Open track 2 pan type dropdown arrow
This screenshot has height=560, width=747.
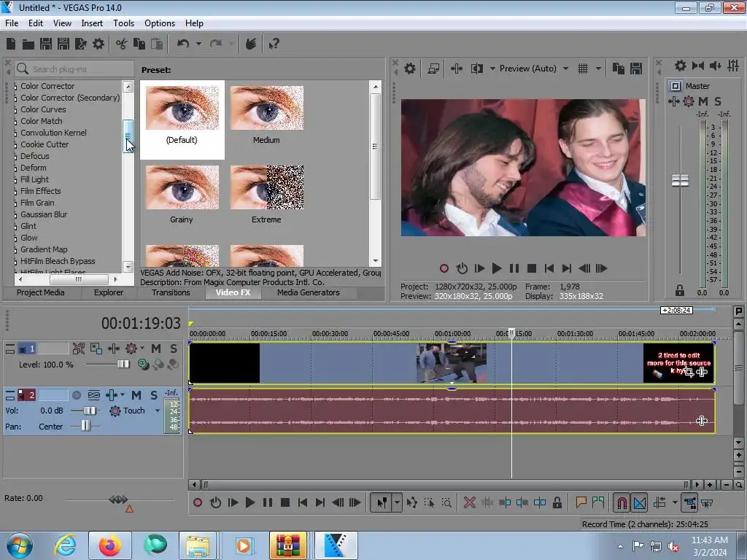click(x=123, y=394)
